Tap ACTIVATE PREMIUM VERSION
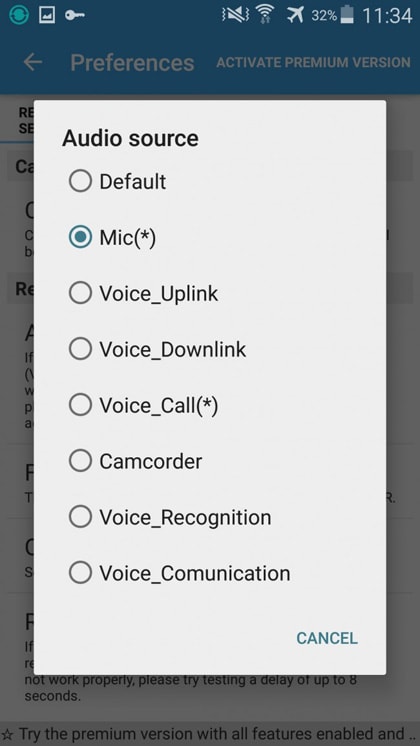420x746 pixels. click(313, 62)
